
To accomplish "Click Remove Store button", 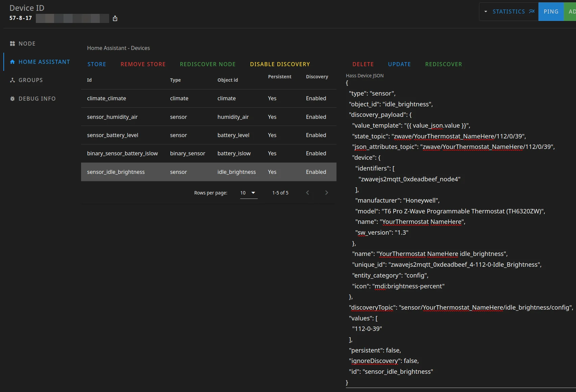I will [x=143, y=64].
